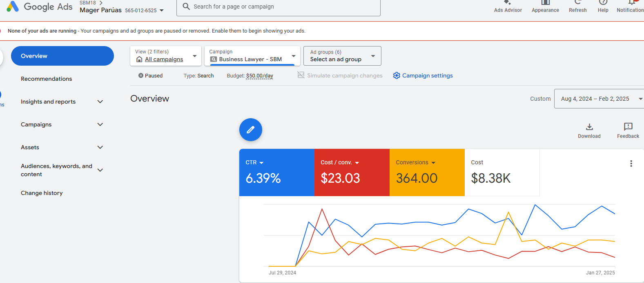
Task: Open the account switcher dropdown arrow
Action: coord(162,10)
